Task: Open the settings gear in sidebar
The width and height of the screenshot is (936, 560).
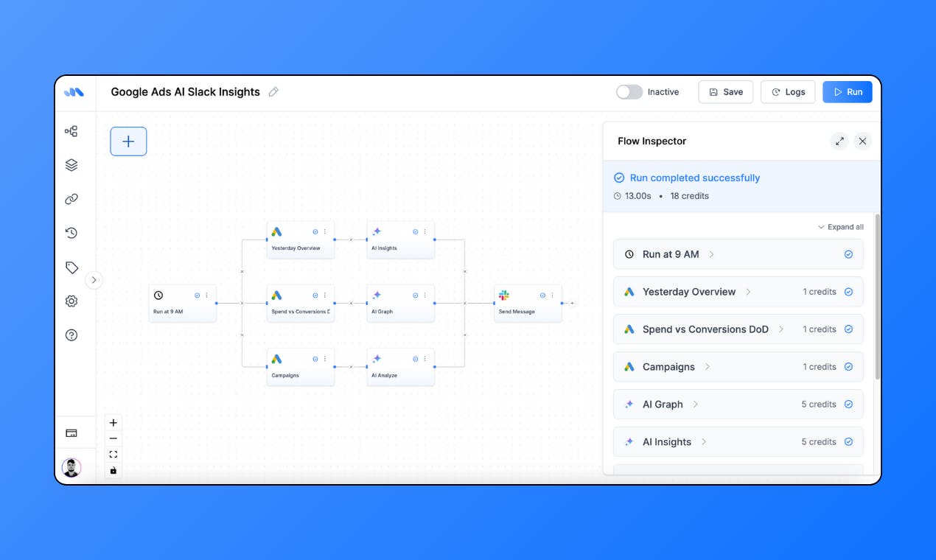Action: point(71,301)
